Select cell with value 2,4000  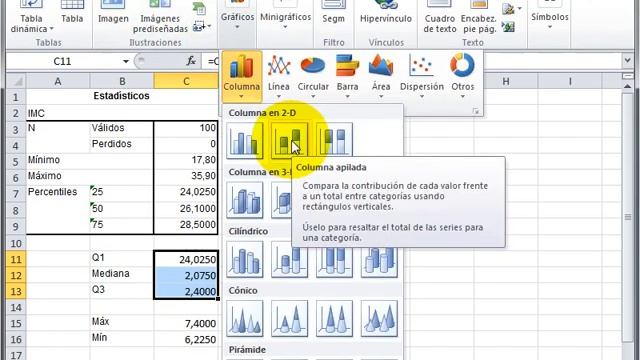pyautogui.click(x=186, y=291)
